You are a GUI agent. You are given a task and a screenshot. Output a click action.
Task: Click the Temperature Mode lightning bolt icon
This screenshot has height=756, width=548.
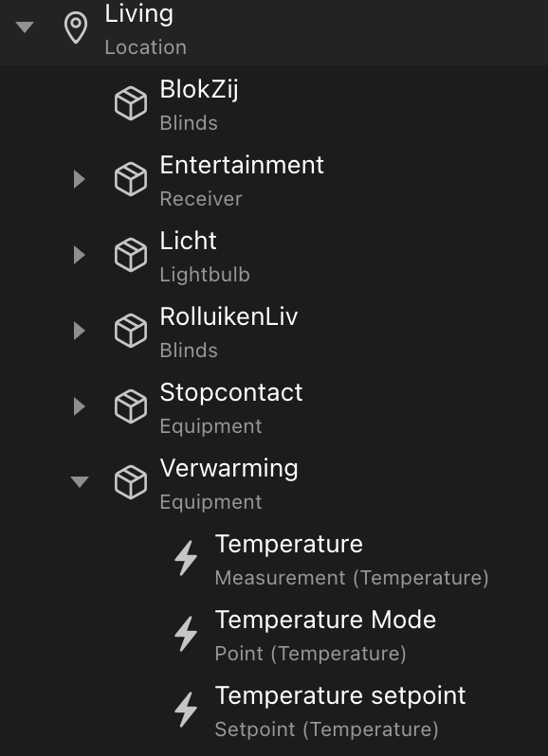pyautogui.click(x=186, y=634)
